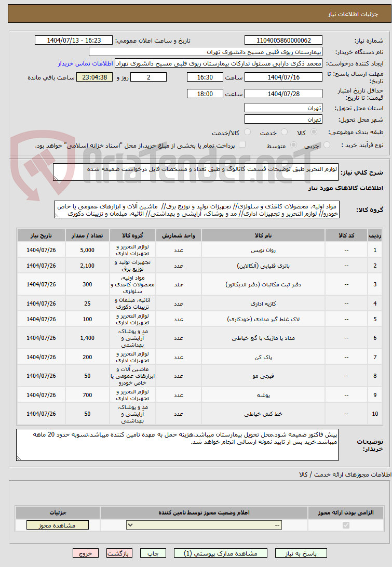392x567 pixels.
Task: Click the delivery city field
Action: pos(283,120)
